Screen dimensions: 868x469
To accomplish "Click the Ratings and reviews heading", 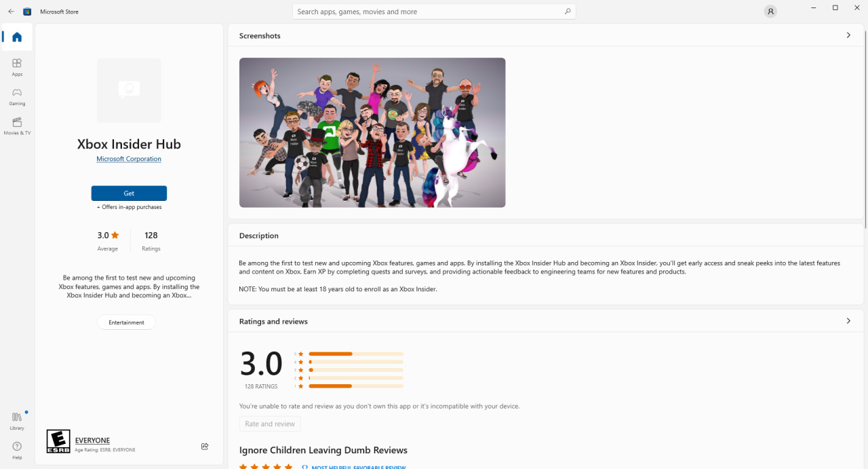I will coord(273,321).
